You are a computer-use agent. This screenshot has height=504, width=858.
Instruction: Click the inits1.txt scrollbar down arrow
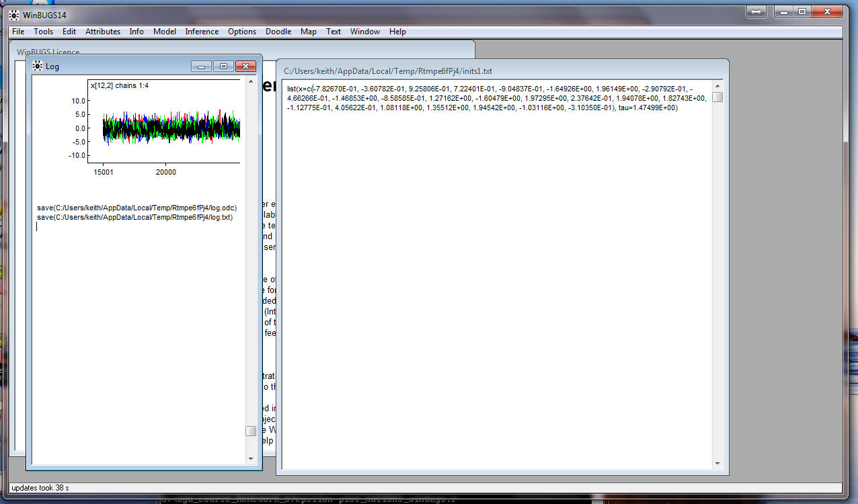pos(717,463)
